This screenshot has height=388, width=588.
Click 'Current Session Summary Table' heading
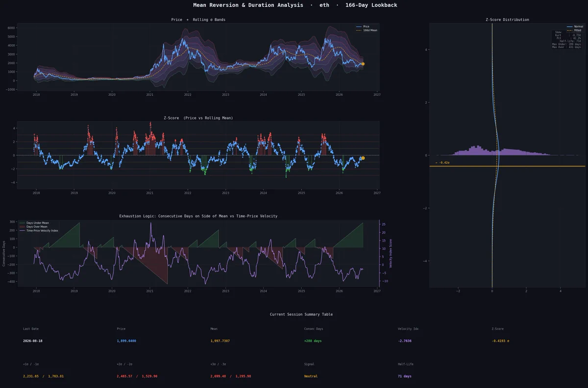pos(301,315)
